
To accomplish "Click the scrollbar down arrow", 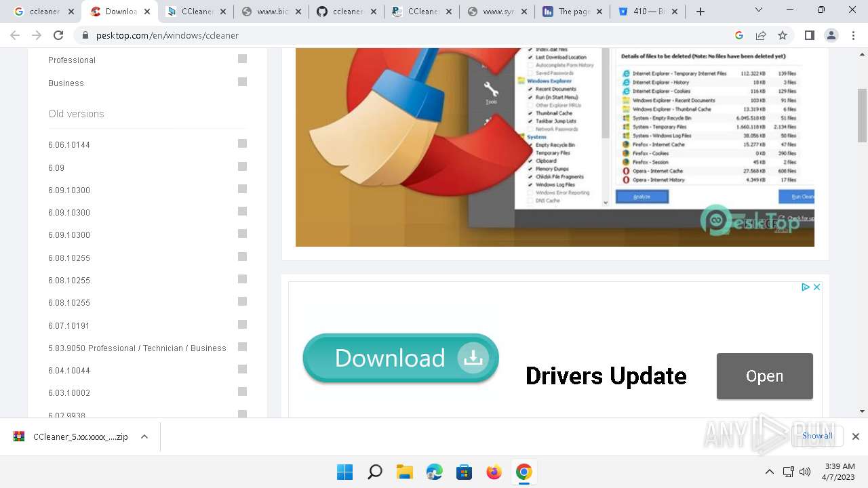I will click(x=862, y=411).
